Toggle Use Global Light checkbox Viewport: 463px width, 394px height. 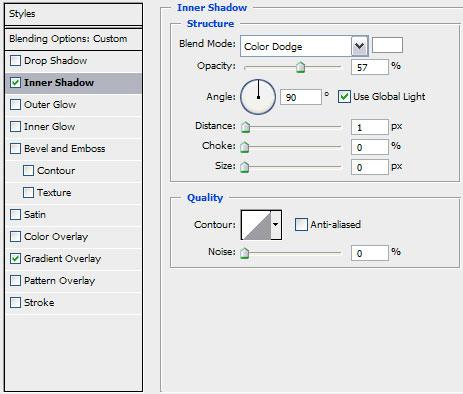coord(344,97)
